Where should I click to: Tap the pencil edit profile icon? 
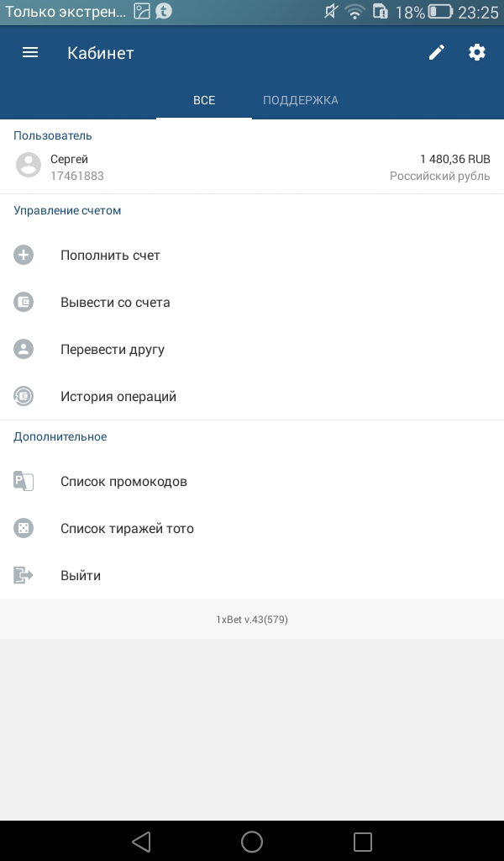437,53
